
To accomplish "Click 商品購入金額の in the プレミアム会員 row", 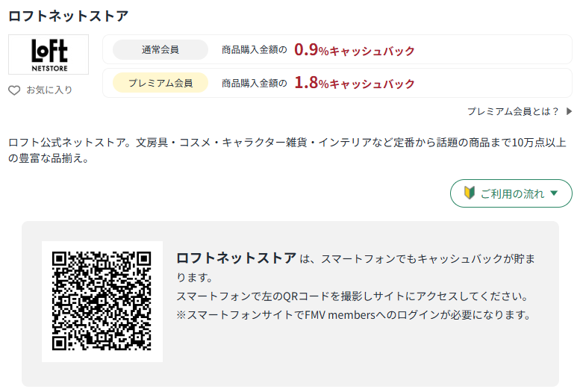I will (254, 84).
